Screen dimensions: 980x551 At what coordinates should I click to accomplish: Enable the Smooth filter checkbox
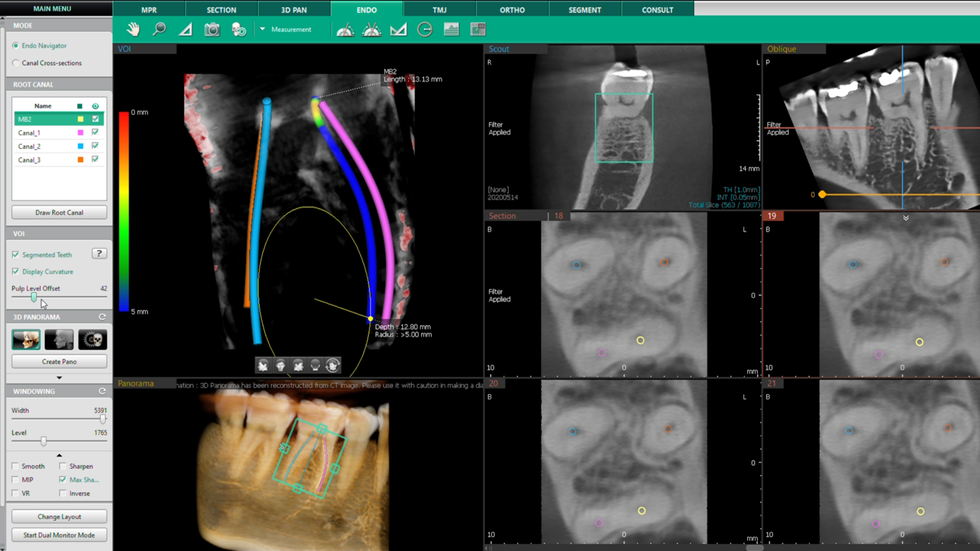(x=15, y=466)
